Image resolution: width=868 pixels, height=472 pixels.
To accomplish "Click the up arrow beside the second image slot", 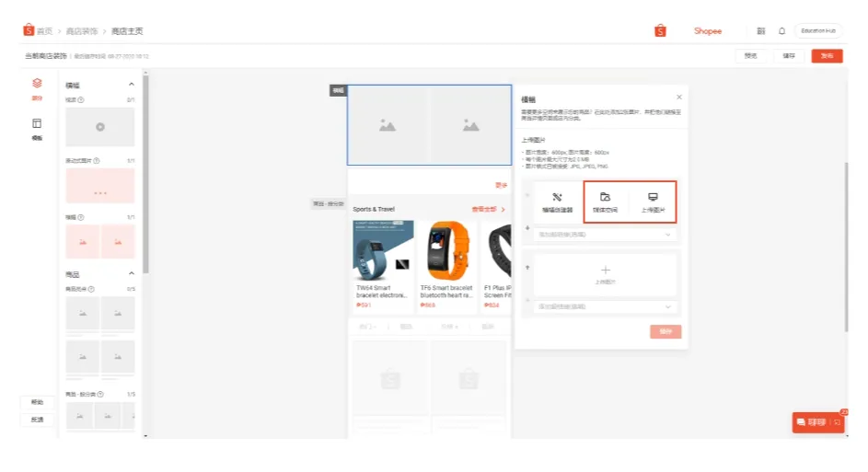I will pyautogui.click(x=527, y=267).
